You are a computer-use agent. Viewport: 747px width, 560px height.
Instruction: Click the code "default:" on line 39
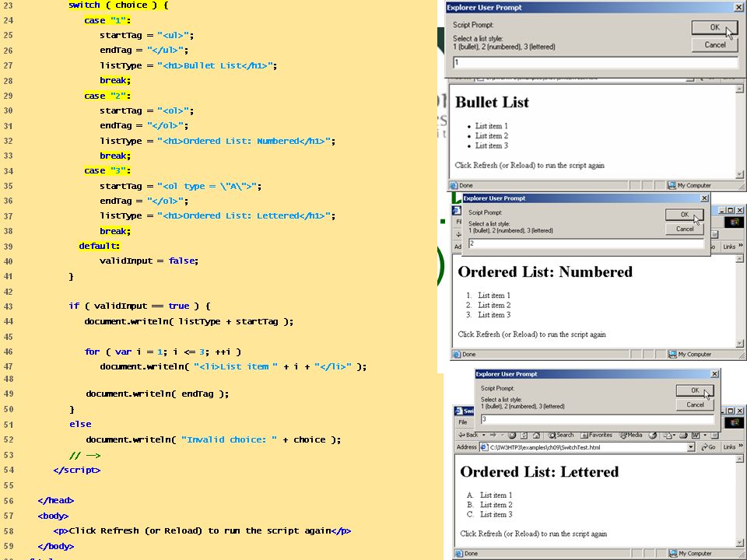(99, 247)
